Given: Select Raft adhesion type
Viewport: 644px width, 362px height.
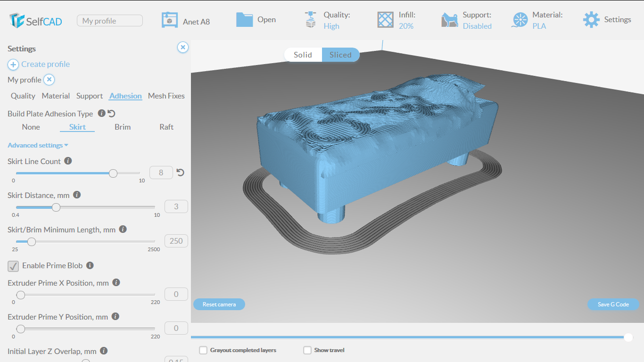Looking at the screenshot, I should coord(166,127).
